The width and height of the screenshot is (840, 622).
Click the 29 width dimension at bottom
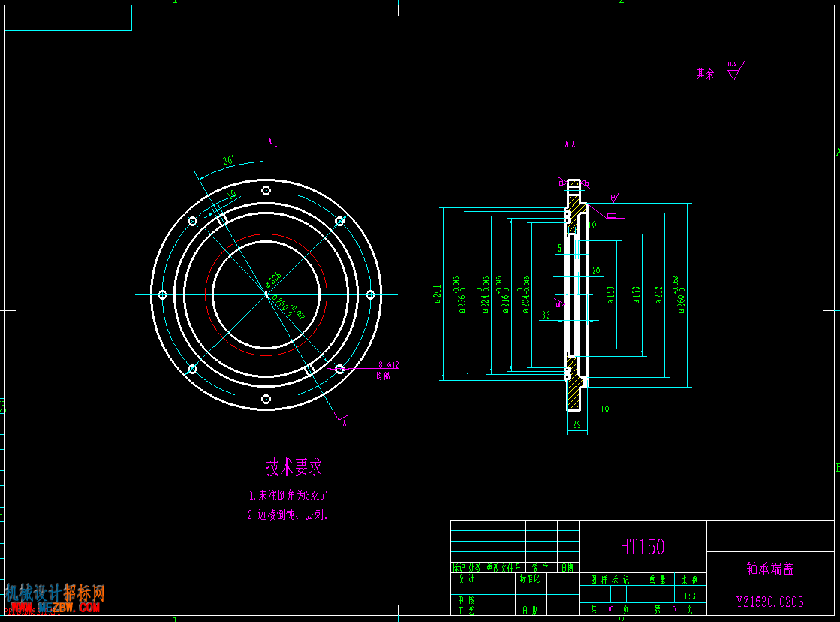click(577, 425)
